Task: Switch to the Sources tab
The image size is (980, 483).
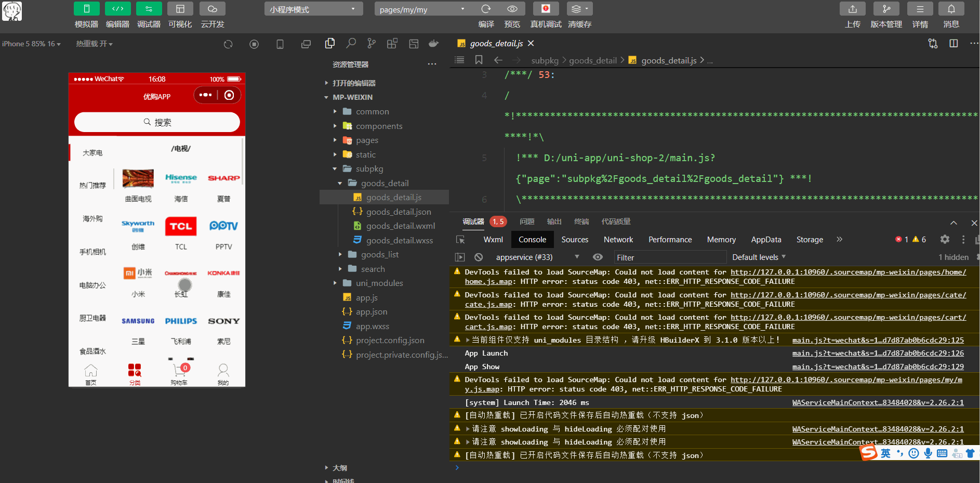Action: point(575,240)
